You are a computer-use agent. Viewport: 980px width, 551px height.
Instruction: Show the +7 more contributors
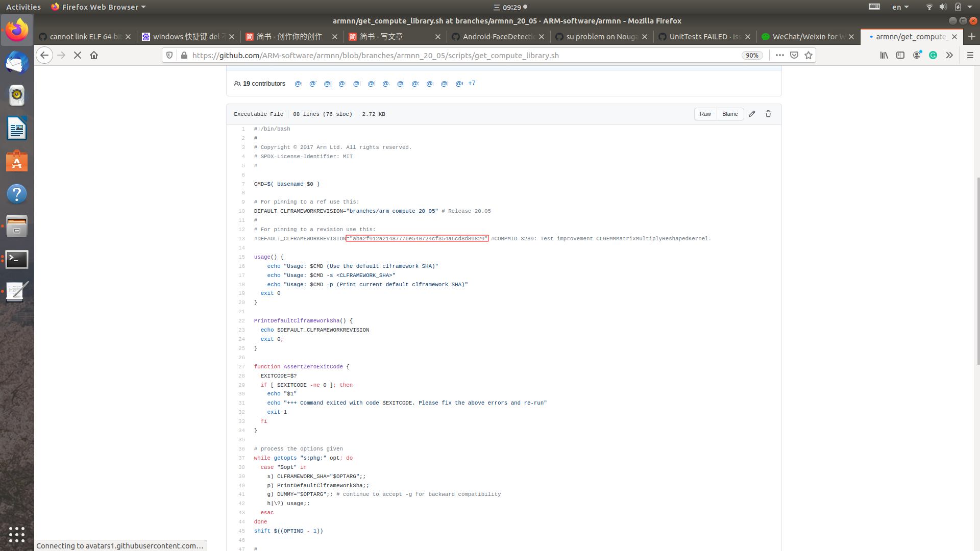(472, 83)
